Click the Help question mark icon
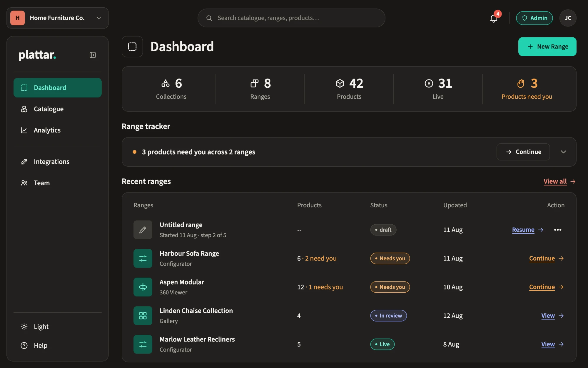The width and height of the screenshot is (588, 368). [24, 345]
